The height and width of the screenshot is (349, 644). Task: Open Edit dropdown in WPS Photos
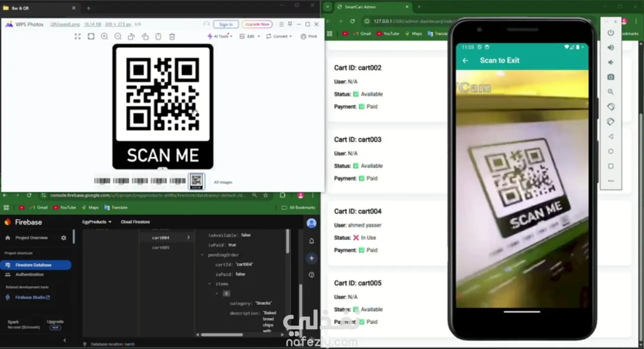click(249, 36)
